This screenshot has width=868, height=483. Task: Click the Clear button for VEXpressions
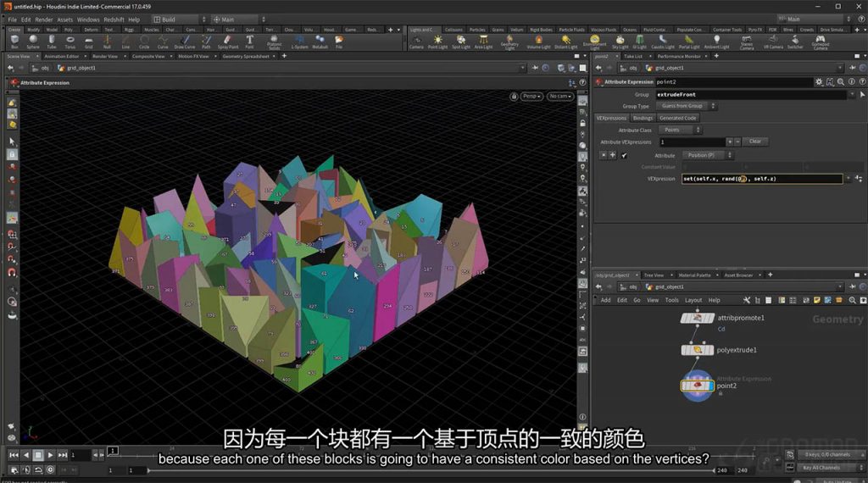(755, 142)
